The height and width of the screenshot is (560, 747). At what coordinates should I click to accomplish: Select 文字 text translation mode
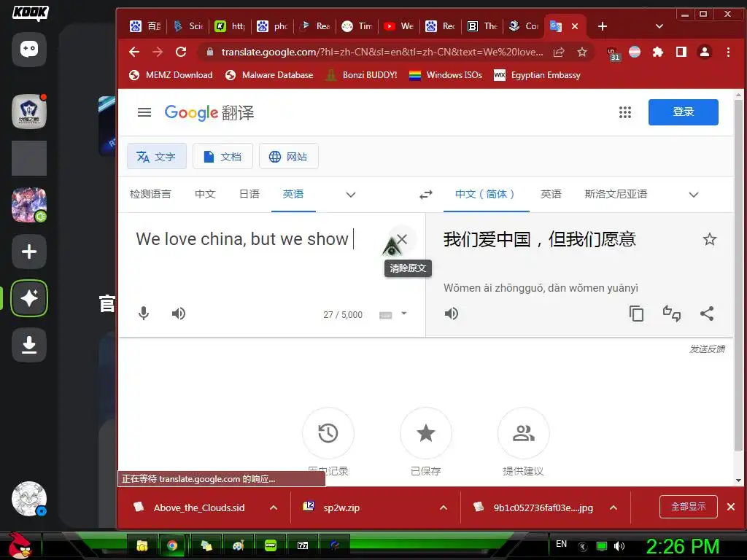(x=156, y=156)
